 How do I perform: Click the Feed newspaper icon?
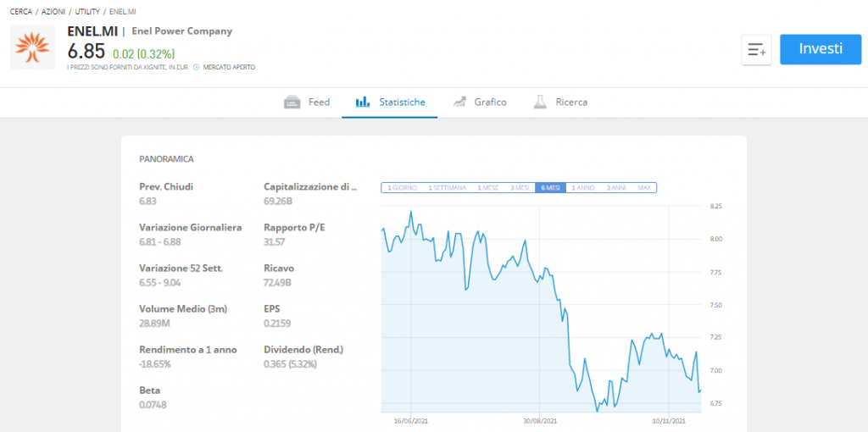point(292,102)
